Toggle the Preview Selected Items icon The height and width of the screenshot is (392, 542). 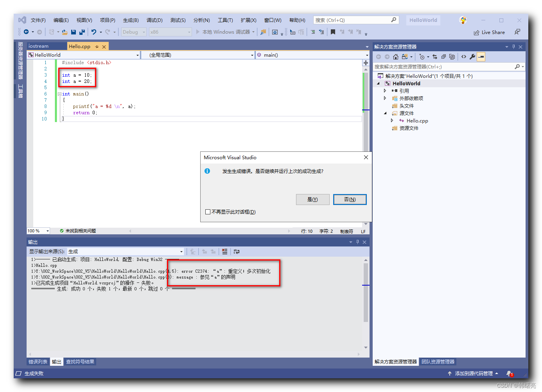[481, 57]
